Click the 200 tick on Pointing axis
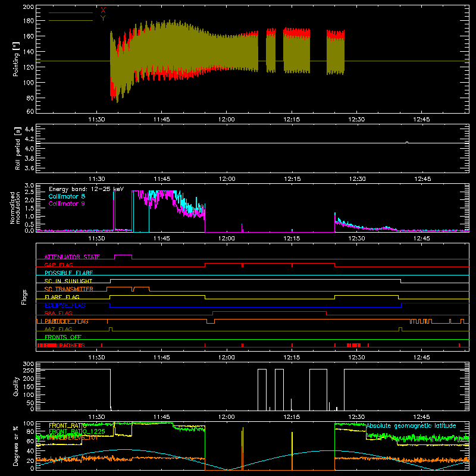The image size is (476, 476). 29,7
